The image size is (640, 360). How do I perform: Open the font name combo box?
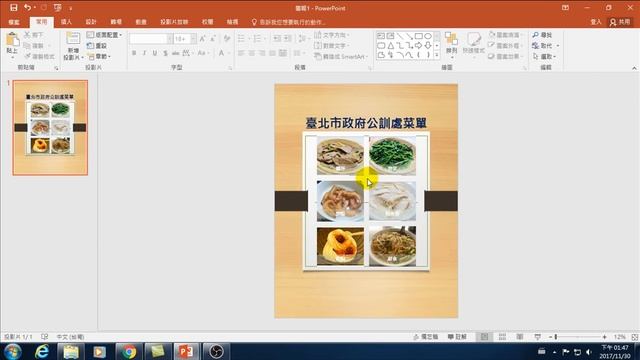click(151, 39)
